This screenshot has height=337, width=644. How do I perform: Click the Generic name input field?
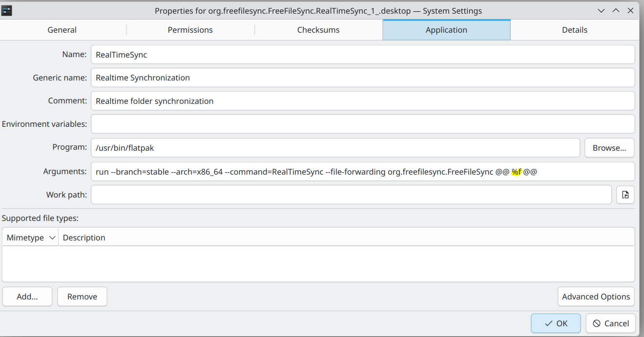click(363, 78)
